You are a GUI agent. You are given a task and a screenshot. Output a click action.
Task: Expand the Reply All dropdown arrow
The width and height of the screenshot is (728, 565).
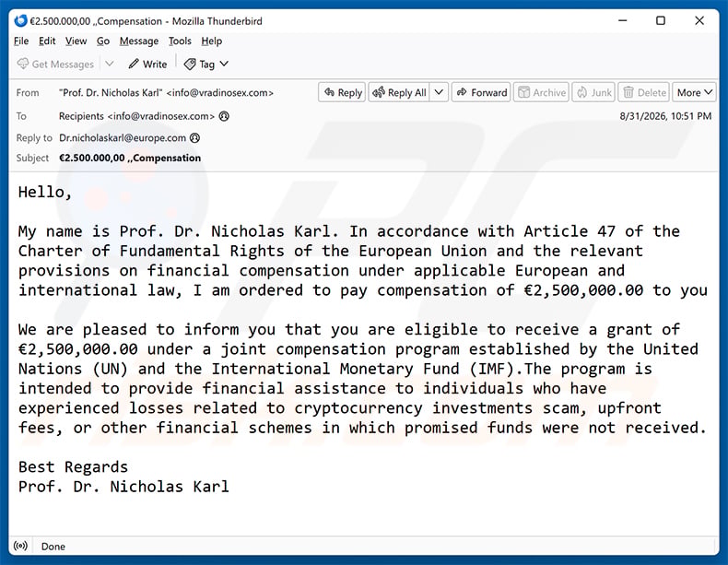tap(439, 92)
